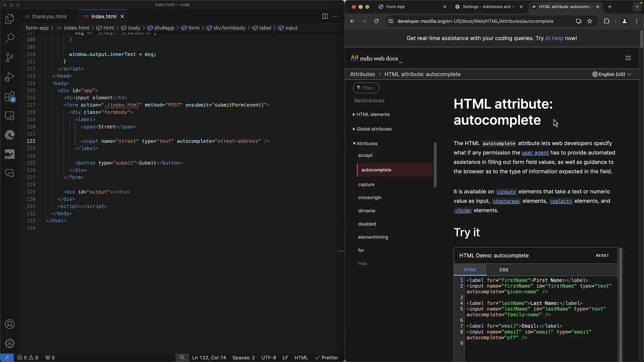Viewport: 644px width, 362px height.
Task: Click the autocomplete attribute in sidebar list
Action: point(376,170)
